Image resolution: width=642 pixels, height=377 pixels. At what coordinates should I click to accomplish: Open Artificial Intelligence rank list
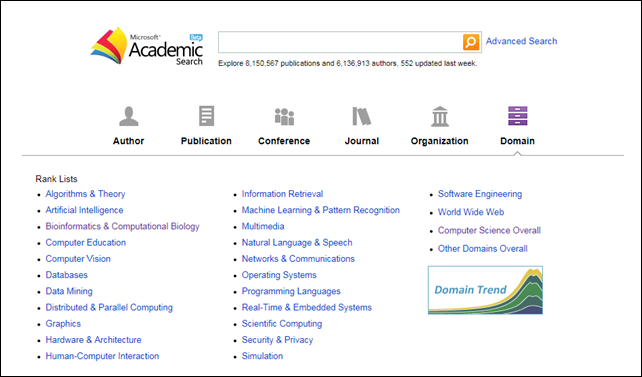84,210
